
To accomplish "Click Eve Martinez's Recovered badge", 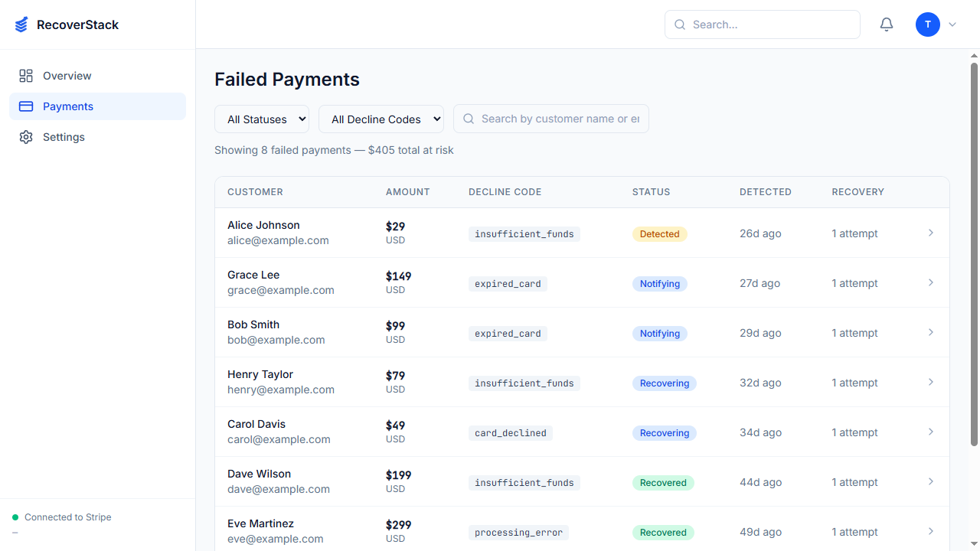I will tap(663, 533).
